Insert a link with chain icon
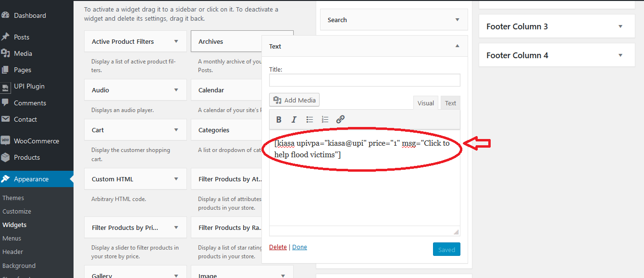This screenshot has height=278, width=644. point(340,120)
